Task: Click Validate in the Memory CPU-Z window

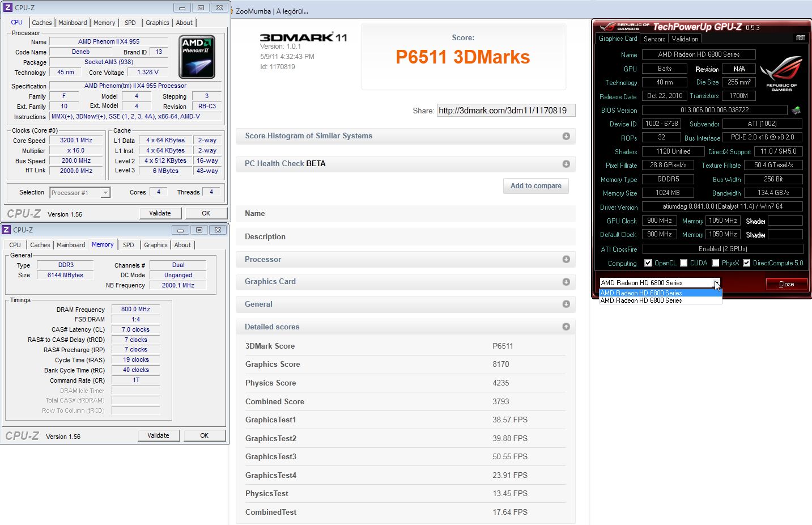Action: point(158,435)
